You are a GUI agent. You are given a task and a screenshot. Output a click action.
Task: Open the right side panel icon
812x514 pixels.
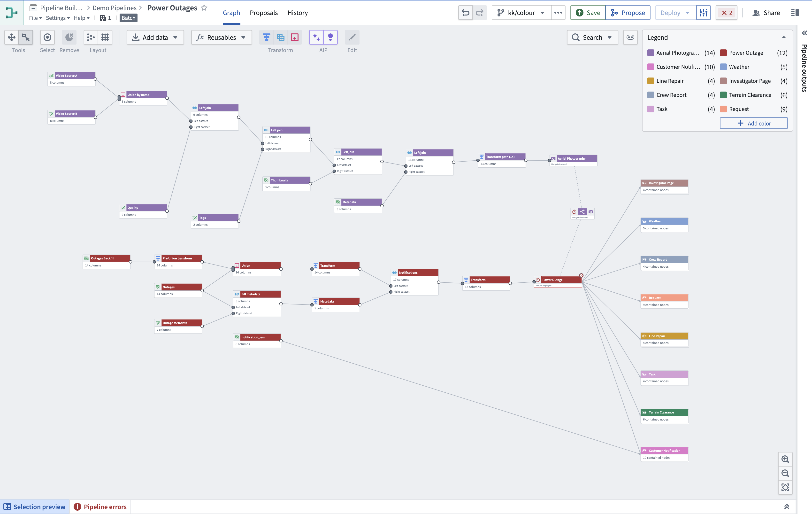[795, 13]
